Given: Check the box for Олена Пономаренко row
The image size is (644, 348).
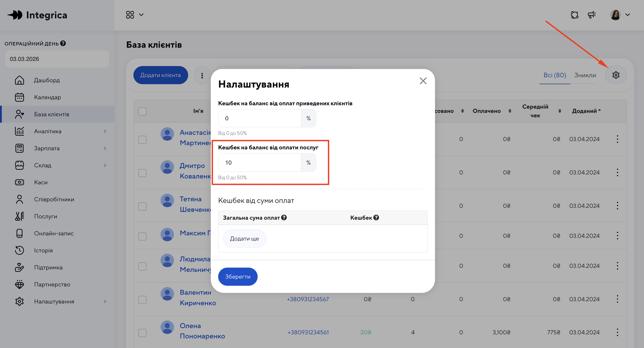Looking at the screenshot, I should point(142,333).
